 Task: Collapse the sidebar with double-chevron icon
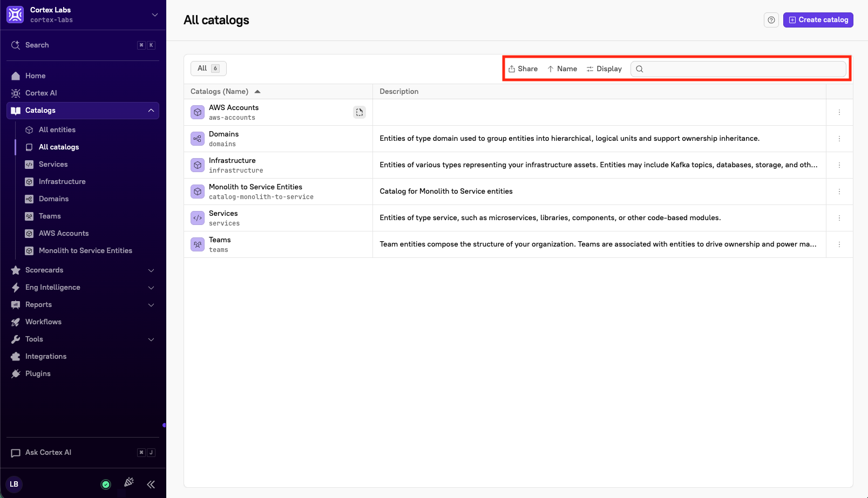151,485
